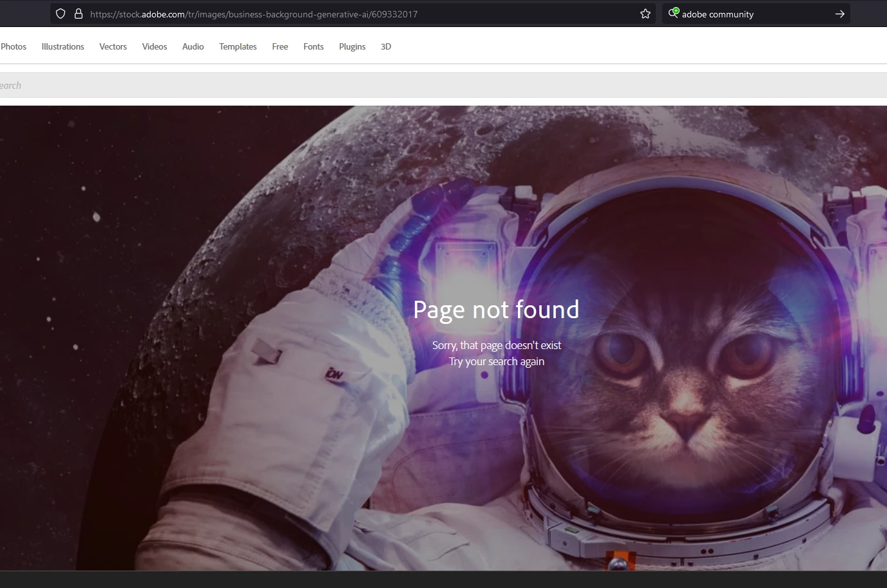Open the Plugins category
887x588 pixels.
[352, 46]
